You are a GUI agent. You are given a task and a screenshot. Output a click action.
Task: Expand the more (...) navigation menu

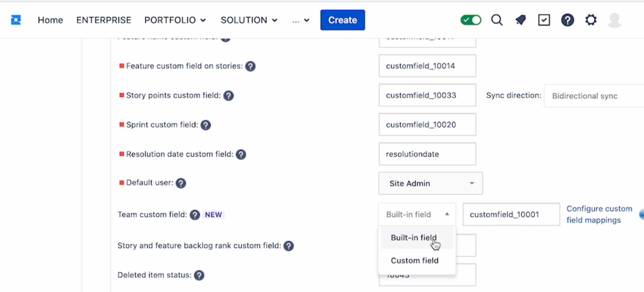click(x=301, y=20)
